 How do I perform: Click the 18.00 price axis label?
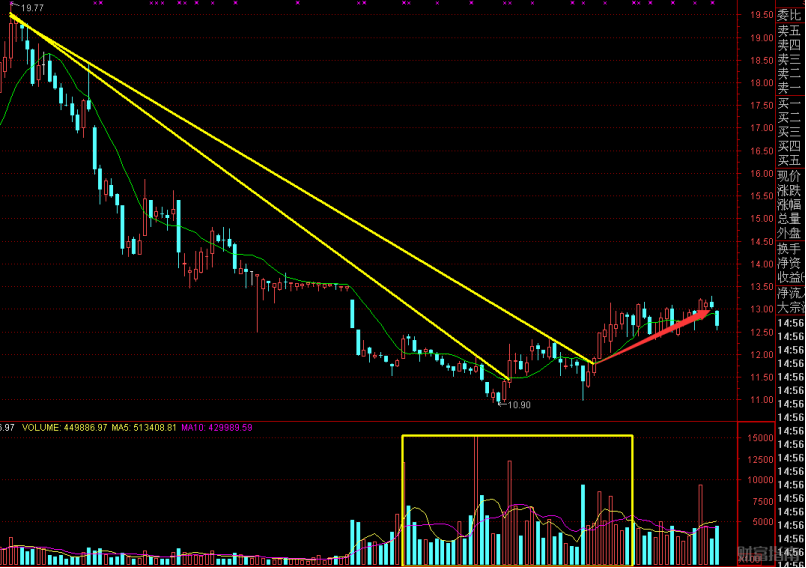(762, 83)
